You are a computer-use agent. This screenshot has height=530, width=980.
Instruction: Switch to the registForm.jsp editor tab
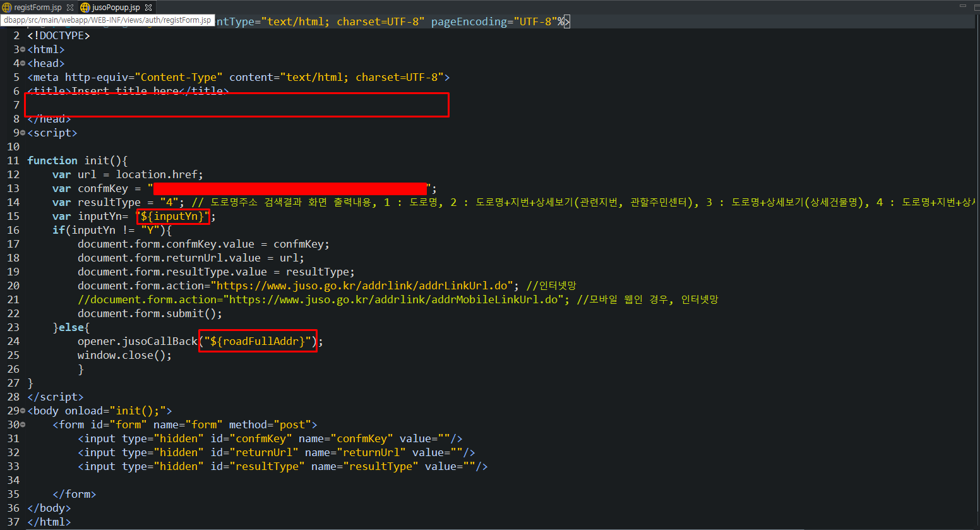click(x=37, y=8)
